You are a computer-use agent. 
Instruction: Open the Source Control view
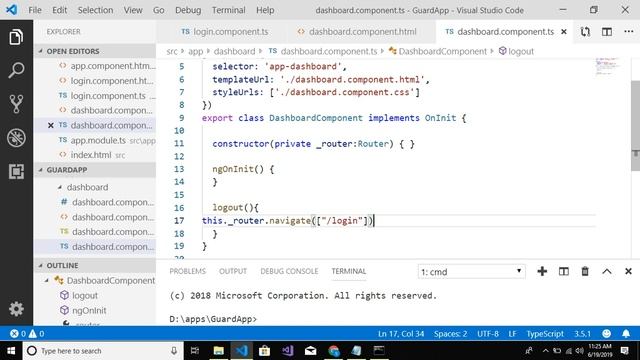tap(16, 104)
